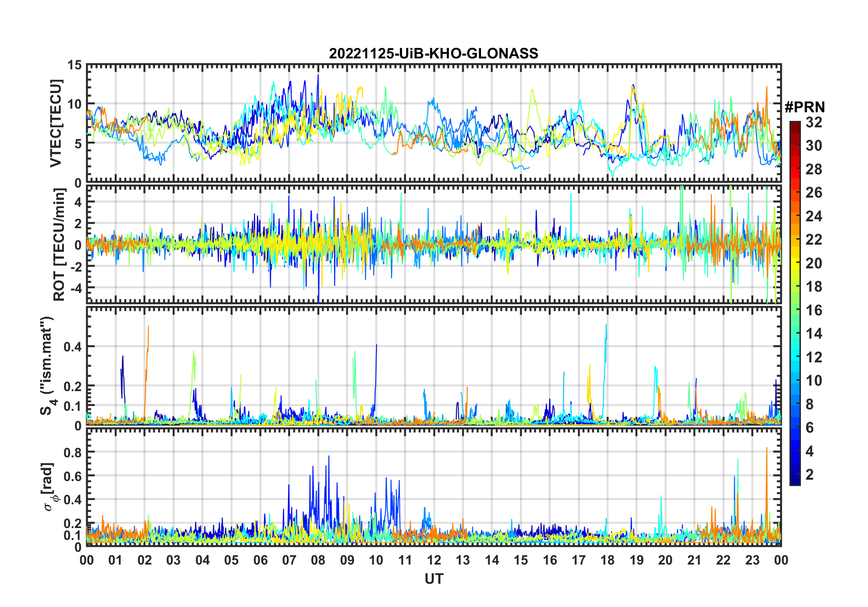Click x-axis tick label 23
This screenshot has height=607, width=868.
click(752, 560)
